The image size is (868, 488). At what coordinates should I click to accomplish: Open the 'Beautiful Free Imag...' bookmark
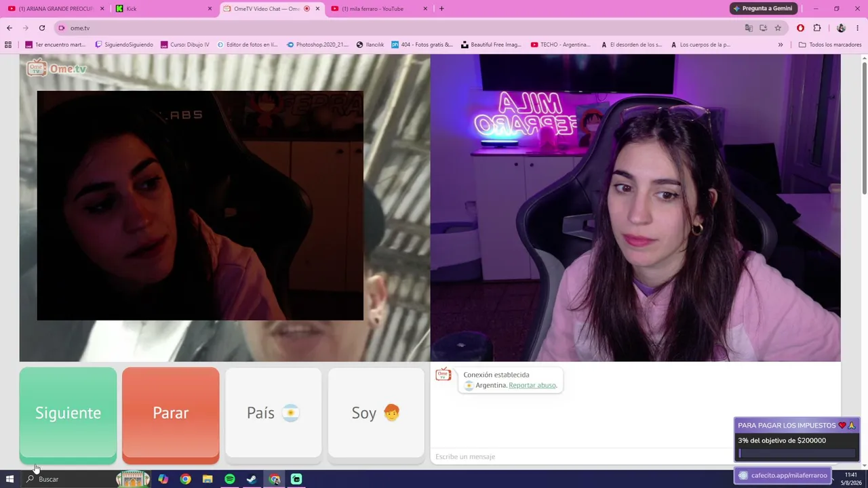coord(491,45)
